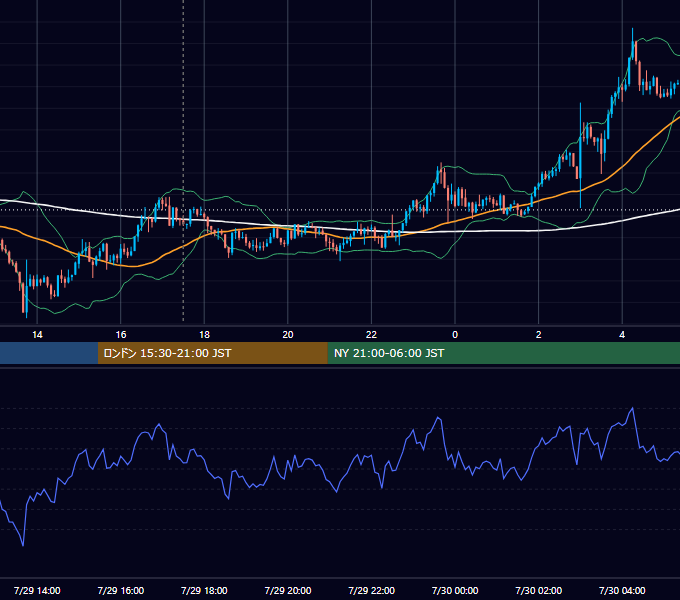Click the 22 hour label on price chart axis
Screen dimensions: 680x600
click(x=371, y=335)
